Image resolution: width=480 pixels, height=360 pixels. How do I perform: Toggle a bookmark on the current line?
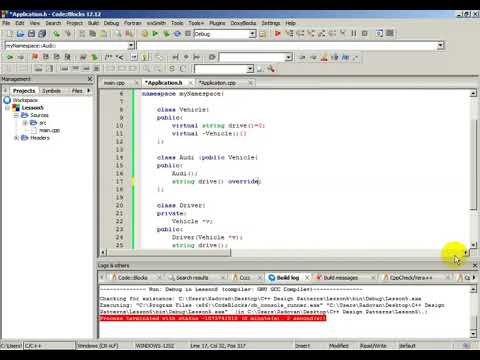35,57
